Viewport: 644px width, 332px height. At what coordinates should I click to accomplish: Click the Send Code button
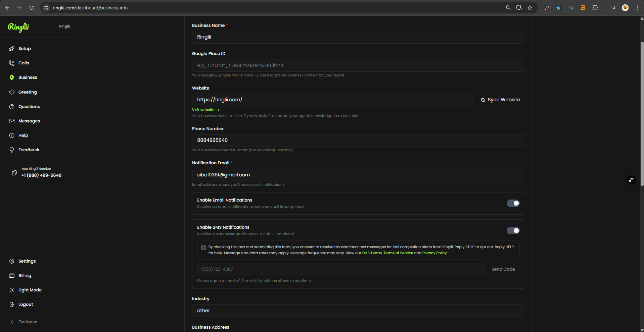[503, 269]
